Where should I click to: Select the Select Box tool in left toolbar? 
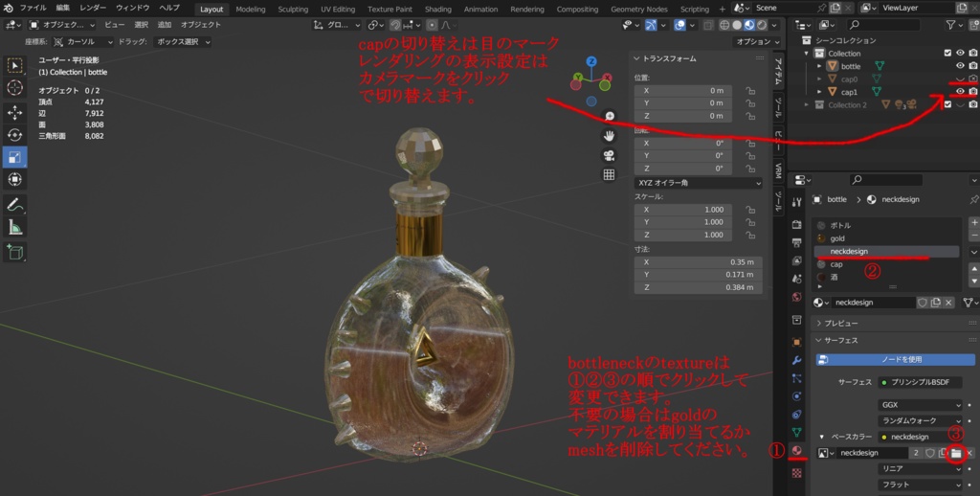click(15, 65)
